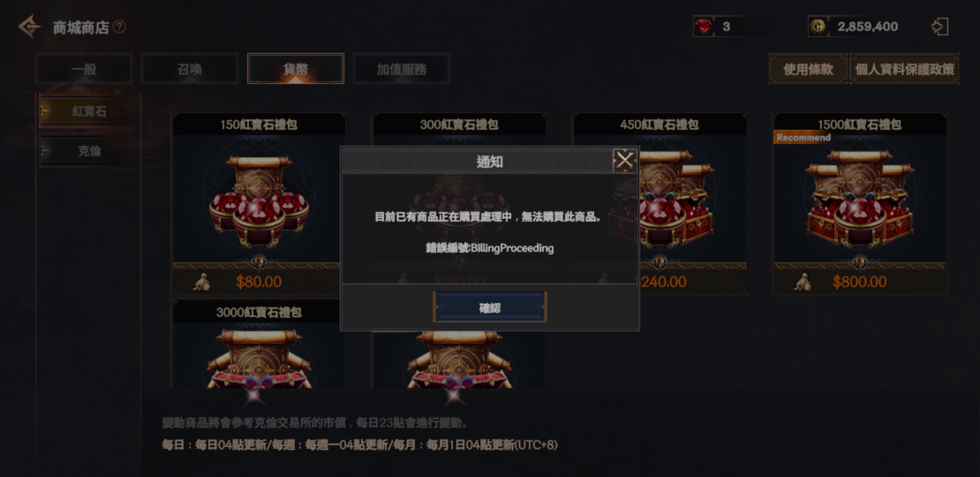980x477 pixels.
Task: Select the 1500紅寶石禮包 recommended package image
Action: click(859, 199)
